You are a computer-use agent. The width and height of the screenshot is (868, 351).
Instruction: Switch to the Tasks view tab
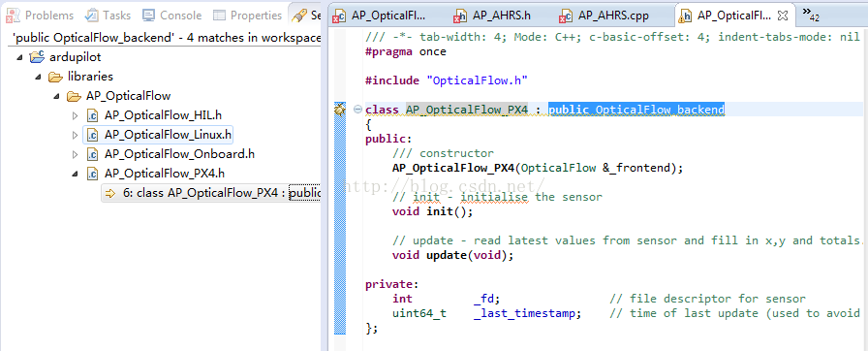coord(108,16)
